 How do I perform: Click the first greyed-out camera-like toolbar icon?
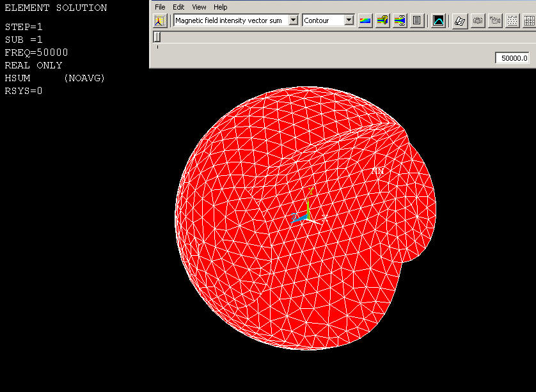point(477,20)
